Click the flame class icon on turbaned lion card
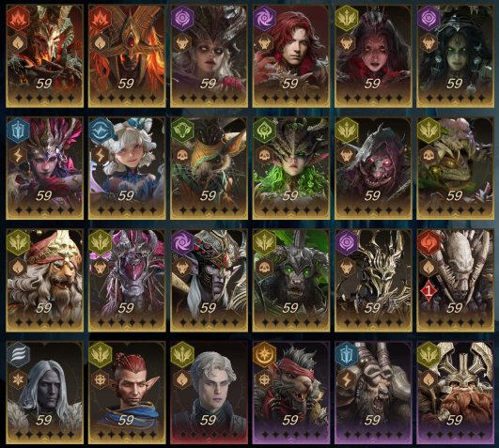The width and height of the screenshot is (499, 448). (18, 268)
